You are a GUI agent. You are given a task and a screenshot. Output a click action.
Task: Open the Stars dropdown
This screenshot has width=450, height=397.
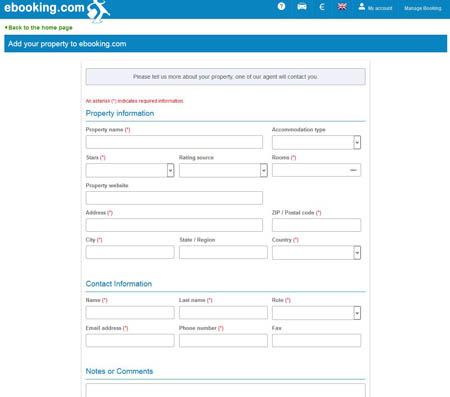coord(130,170)
